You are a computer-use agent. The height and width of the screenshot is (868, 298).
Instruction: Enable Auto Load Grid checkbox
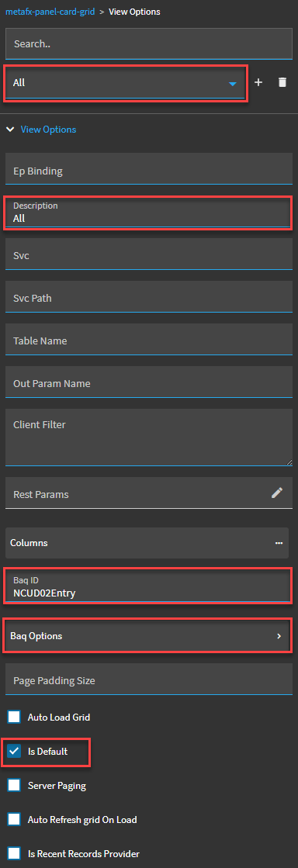click(15, 718)
